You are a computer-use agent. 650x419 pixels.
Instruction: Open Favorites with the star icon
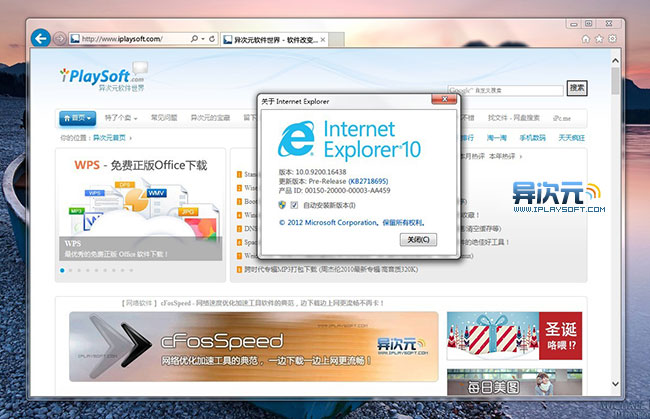pyautogui.click(x=599, y=39)
